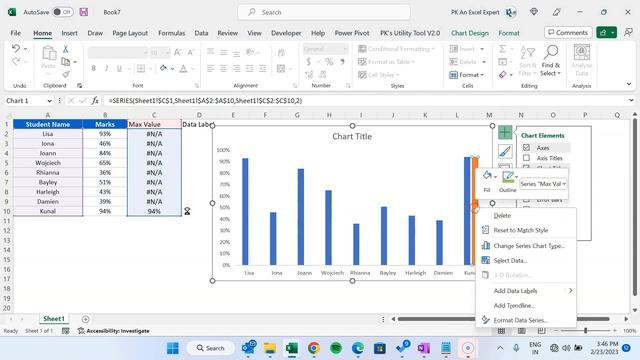Select the Sheet1 tab

[54, 319]
